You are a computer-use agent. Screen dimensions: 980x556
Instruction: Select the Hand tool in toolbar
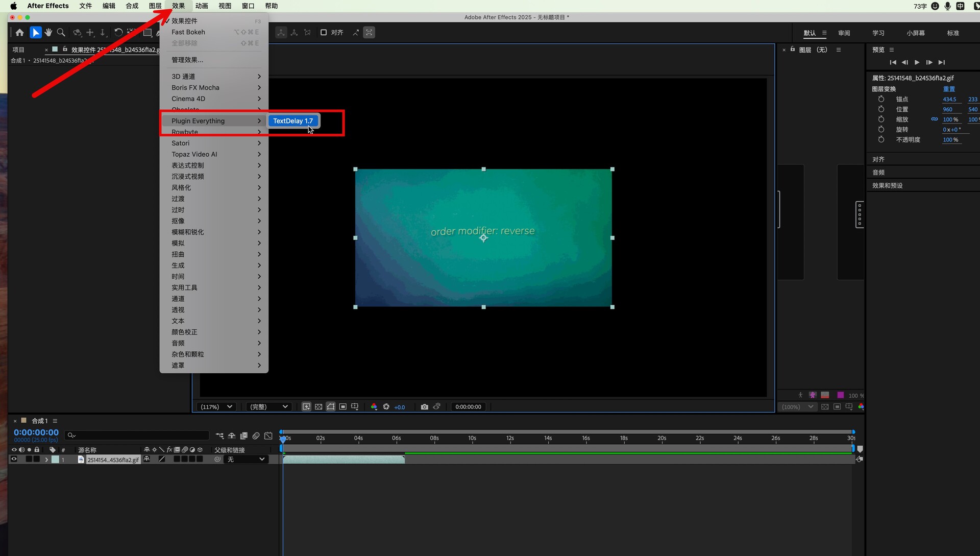pyautogui.click(x=48, y=33)
